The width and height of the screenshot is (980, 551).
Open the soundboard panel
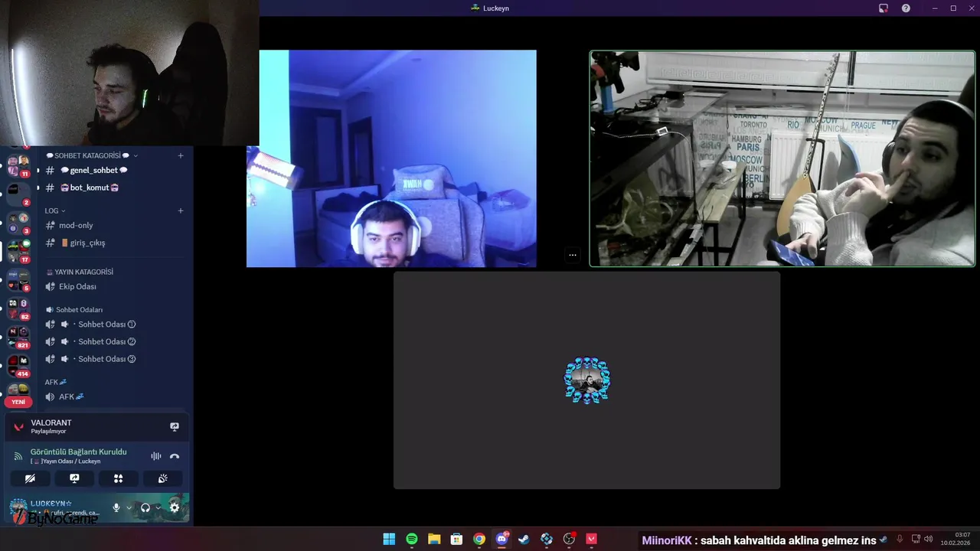(162, 478)
